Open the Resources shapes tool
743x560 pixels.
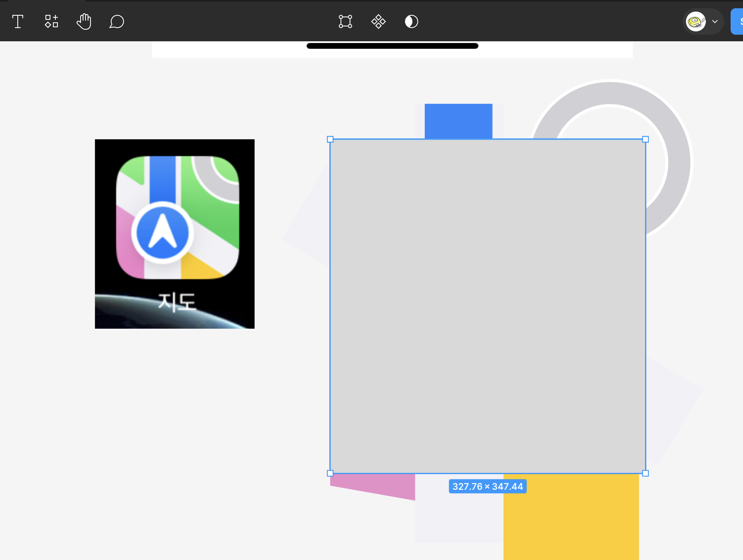tap(51, 21)
